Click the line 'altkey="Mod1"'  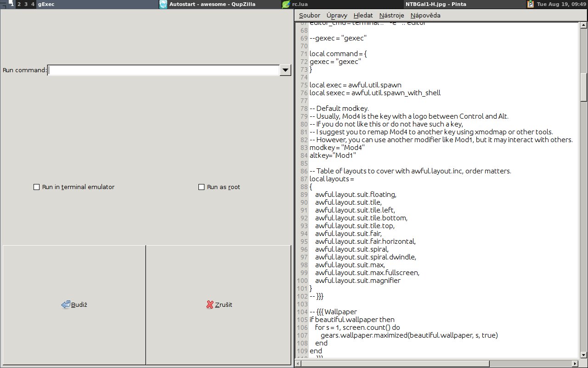333,155
